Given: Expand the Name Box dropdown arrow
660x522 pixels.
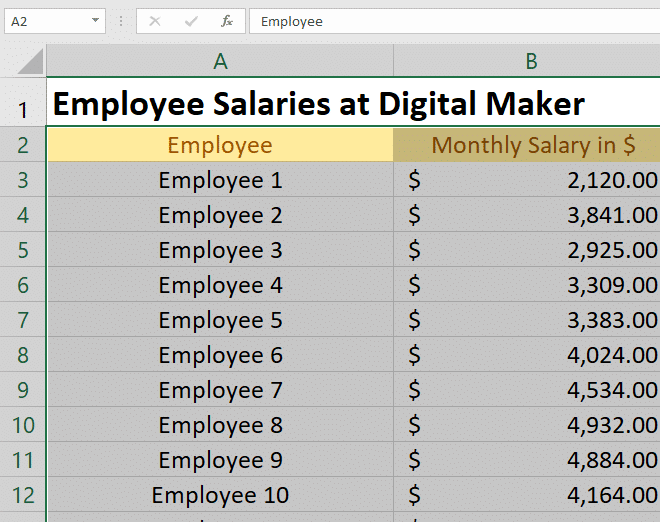Looking at the screenshot, I should (x=96, y=20).
